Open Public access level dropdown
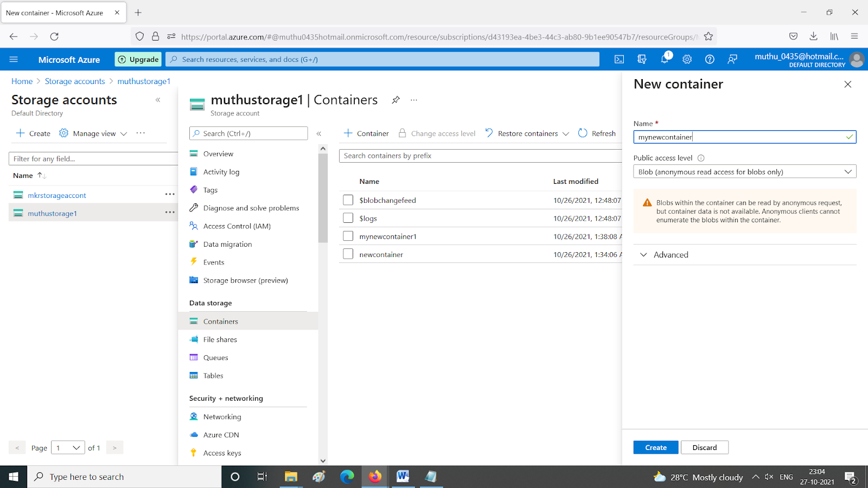868x488 pixels. click(x=745, y=172)
